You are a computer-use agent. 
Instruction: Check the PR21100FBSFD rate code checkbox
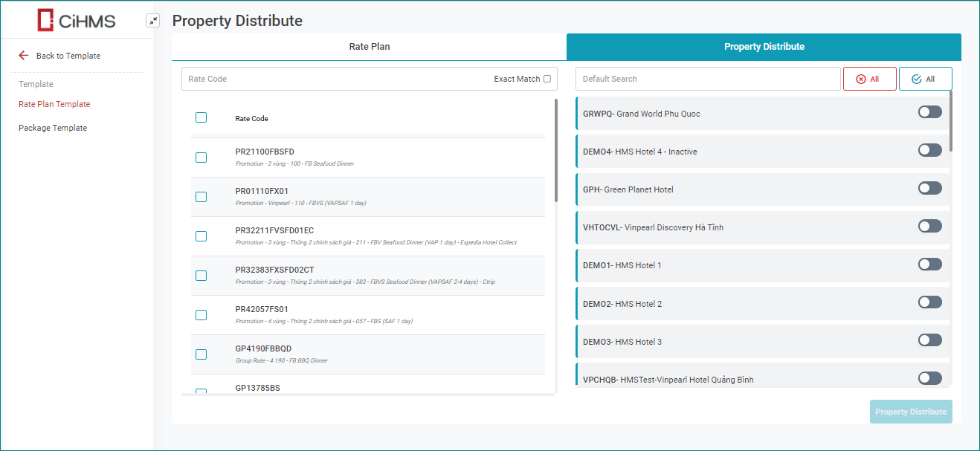201,158
